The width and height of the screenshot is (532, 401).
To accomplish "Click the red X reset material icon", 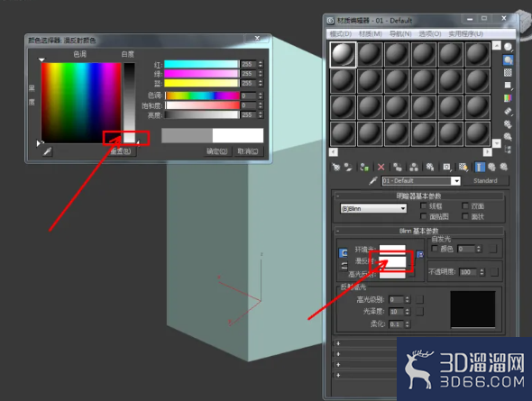I will point(381,167).
